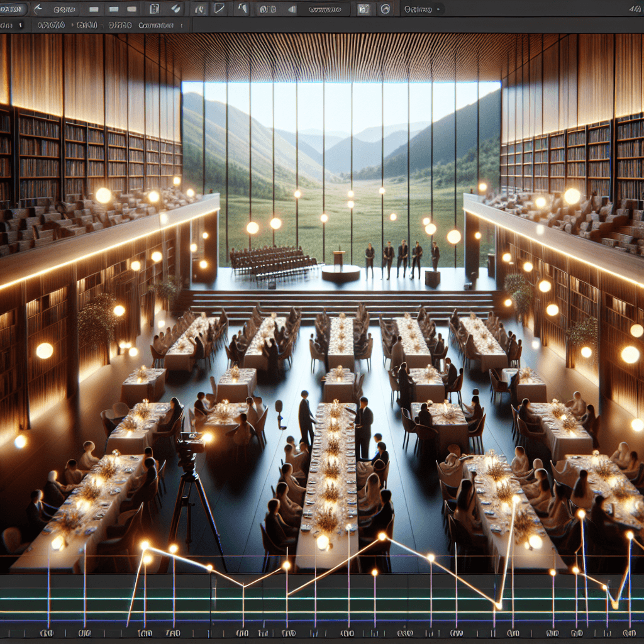
Task: Toggle the speaker mute icon in toolbar
Action: tap(292, 9)
